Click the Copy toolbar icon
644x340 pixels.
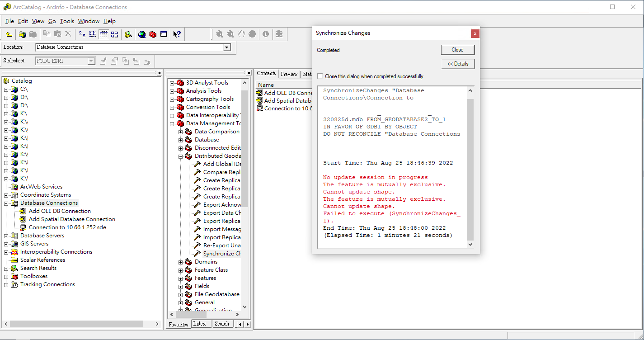[x=47, y=34]
